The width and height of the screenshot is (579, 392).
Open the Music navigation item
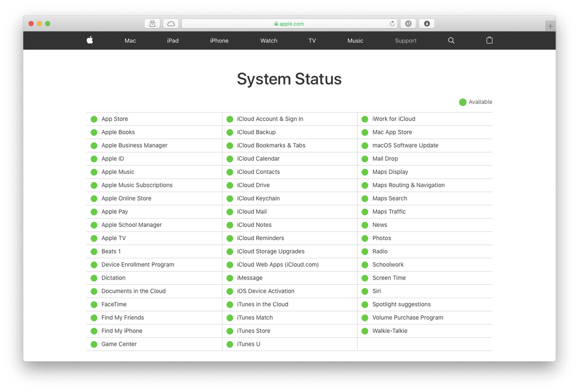point(355,41)
